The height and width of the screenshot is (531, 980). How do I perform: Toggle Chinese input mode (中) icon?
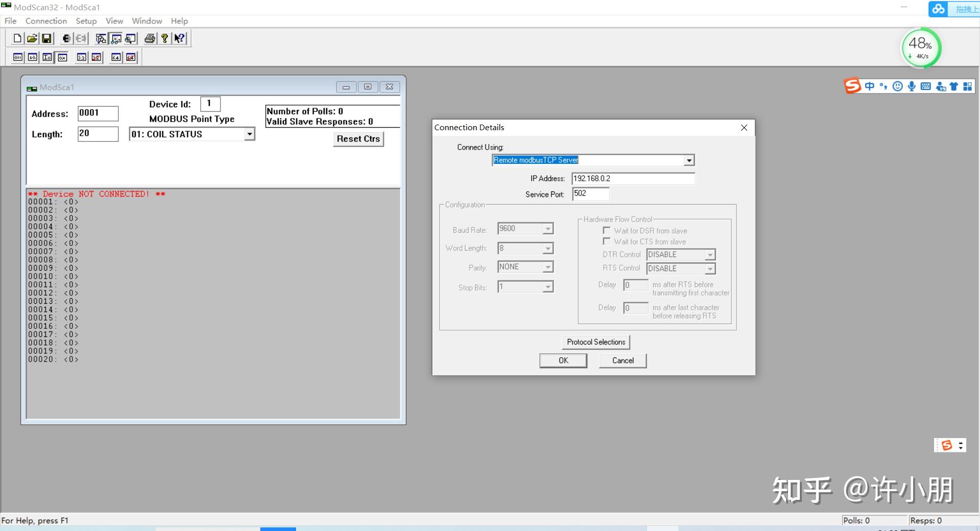869,86
